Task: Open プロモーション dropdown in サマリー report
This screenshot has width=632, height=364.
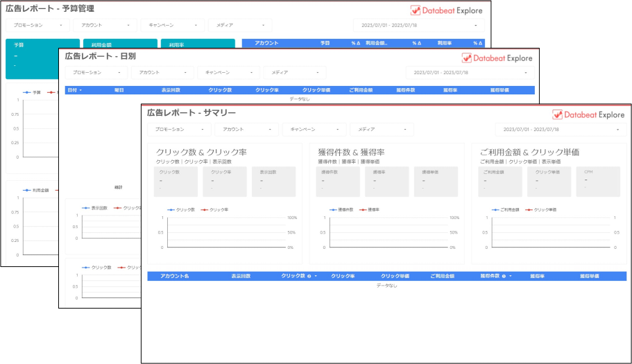Action: [178, 130]
